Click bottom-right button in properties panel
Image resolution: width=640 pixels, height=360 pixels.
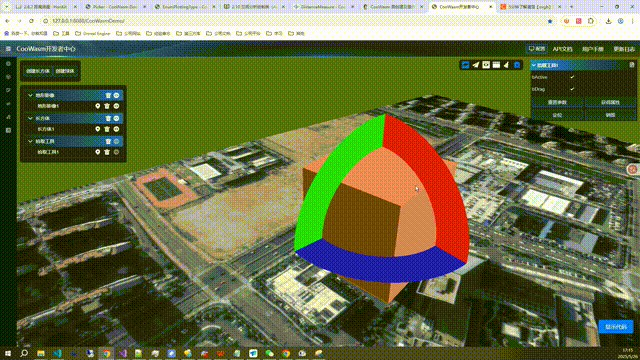(610, 115)
